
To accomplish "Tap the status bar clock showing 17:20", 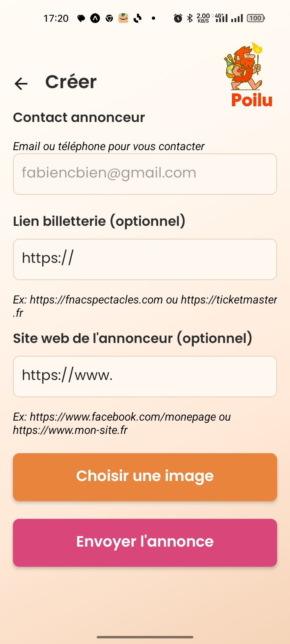I will (x=56, y=18).
